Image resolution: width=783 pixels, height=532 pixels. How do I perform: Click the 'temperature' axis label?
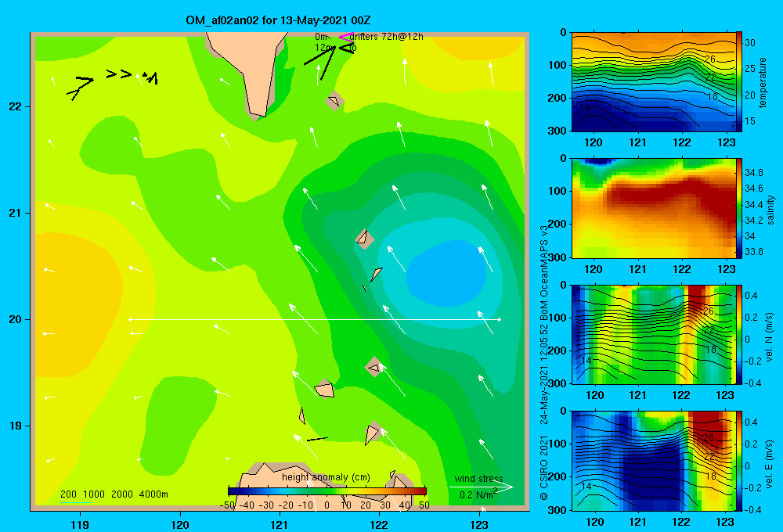763,82
